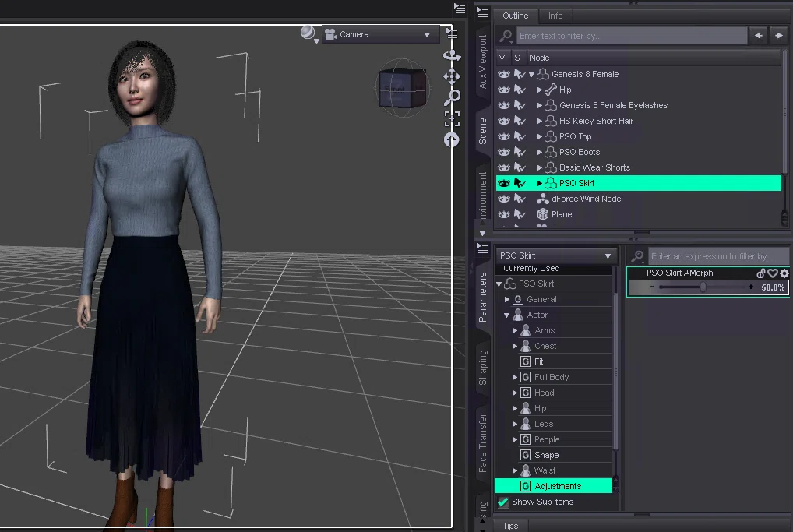The height and width of the screenshot is (532, 793).
Task: Click the plus on the AMorph slider
Action: (750, 287)
